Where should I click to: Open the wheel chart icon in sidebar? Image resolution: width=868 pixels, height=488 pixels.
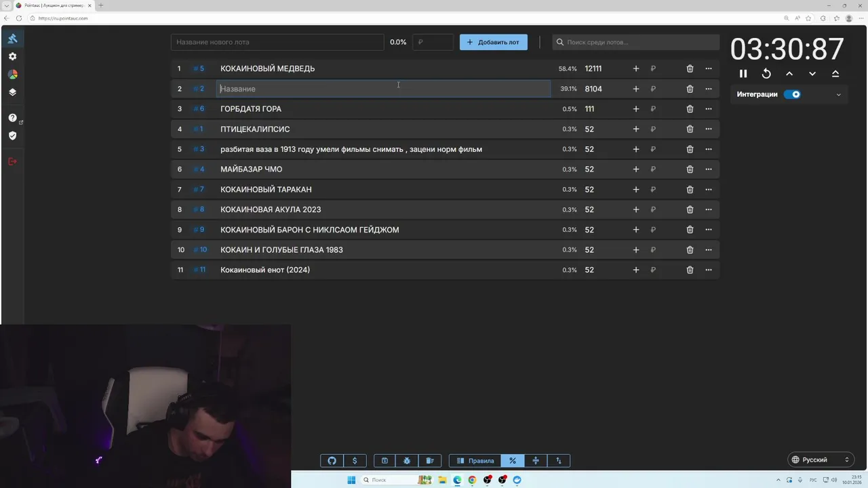(x=12, y=75)
